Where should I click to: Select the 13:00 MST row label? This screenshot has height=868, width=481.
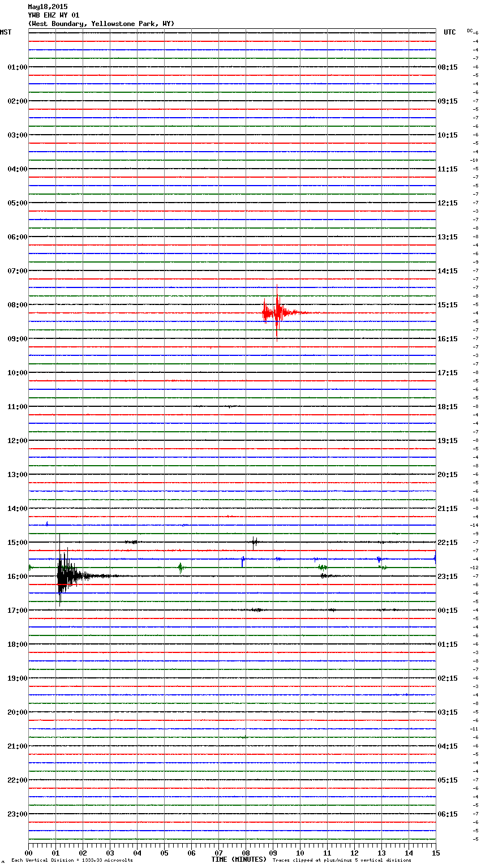tap(17, 475)
